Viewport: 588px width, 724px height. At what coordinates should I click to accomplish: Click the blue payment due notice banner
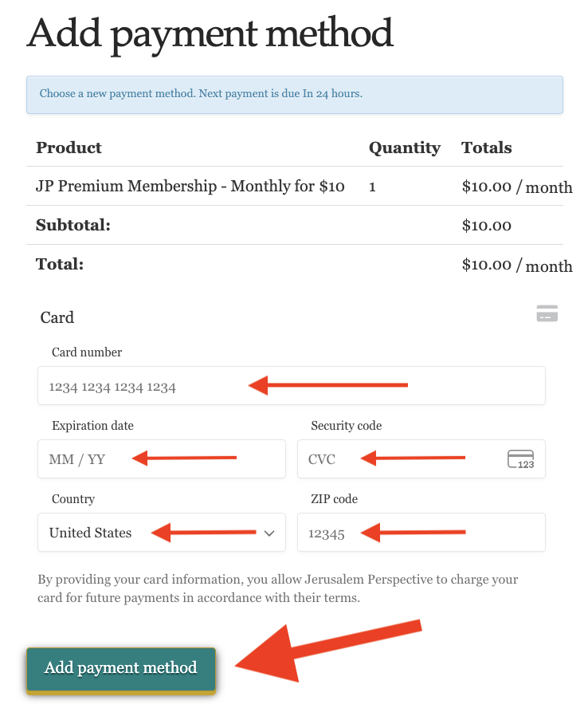[x=294, y=94]
